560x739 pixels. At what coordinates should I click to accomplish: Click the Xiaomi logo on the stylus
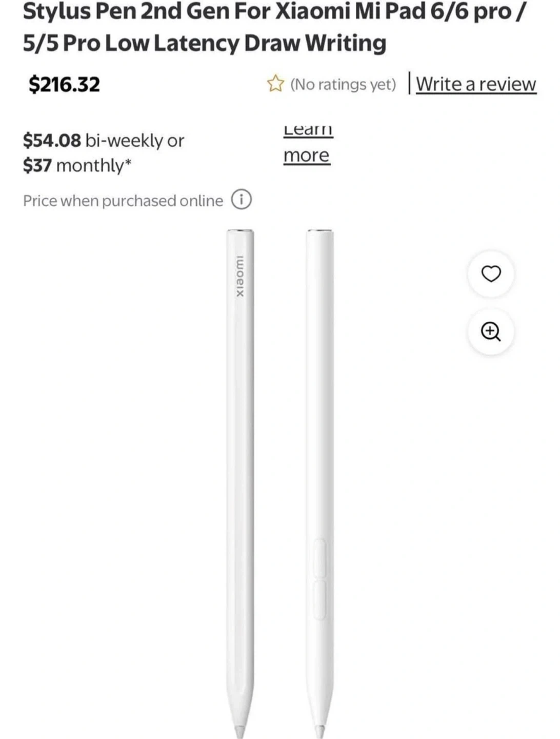[240, 276]
